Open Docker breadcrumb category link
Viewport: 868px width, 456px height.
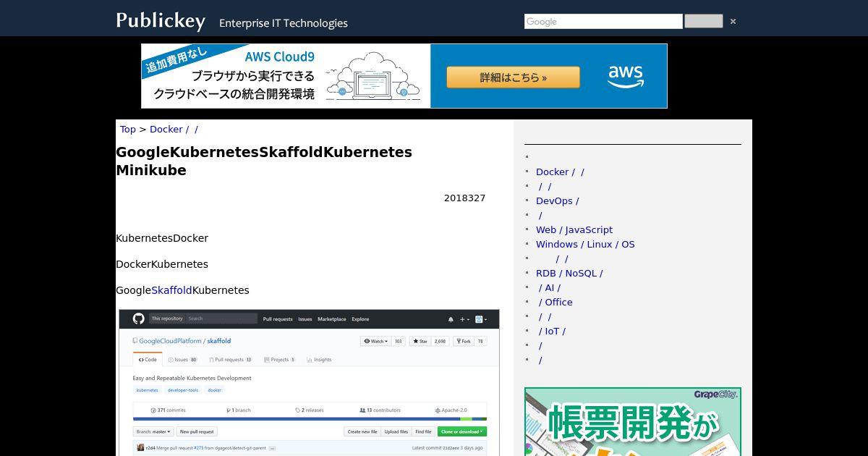[174, 129]
